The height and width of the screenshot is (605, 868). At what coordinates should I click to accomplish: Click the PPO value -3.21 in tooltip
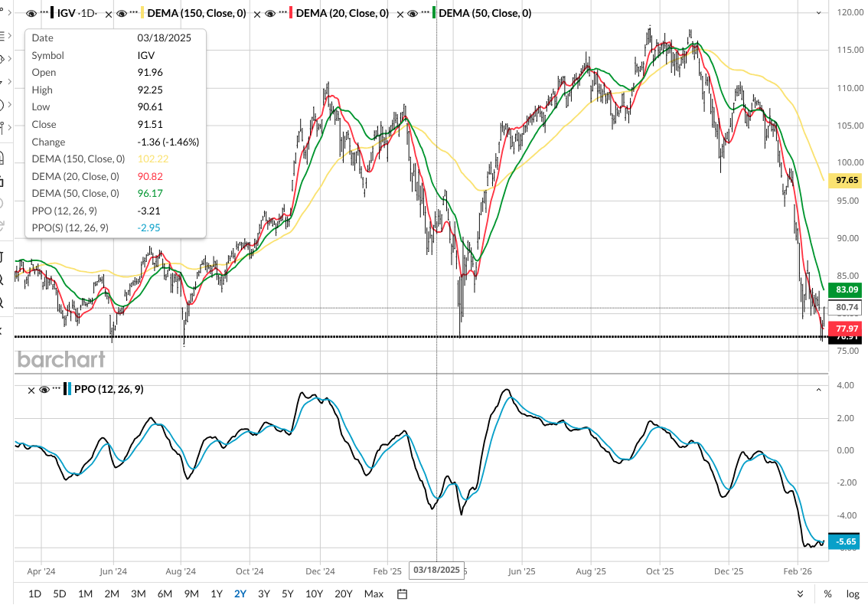pos(149,211)
